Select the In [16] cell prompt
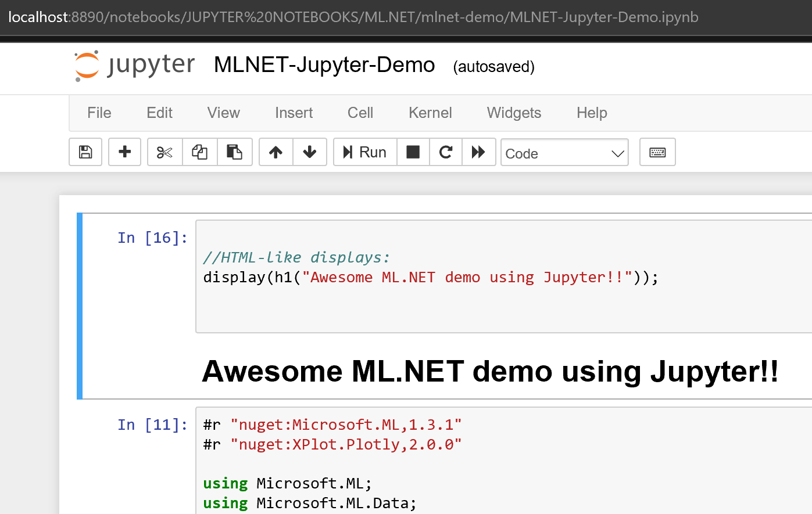 pos(153,238)
